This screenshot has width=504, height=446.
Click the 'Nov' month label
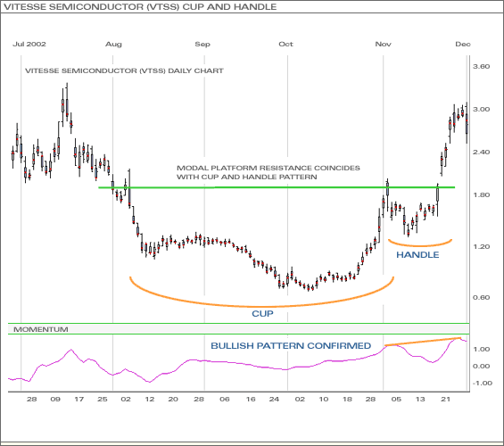coord(384,44)
